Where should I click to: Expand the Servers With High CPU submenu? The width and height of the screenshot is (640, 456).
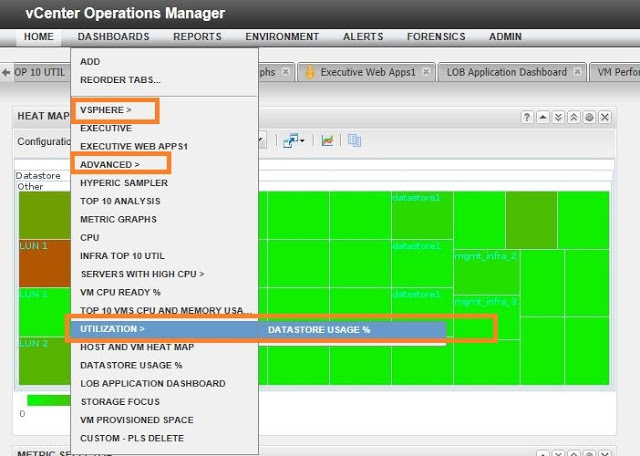142,274
